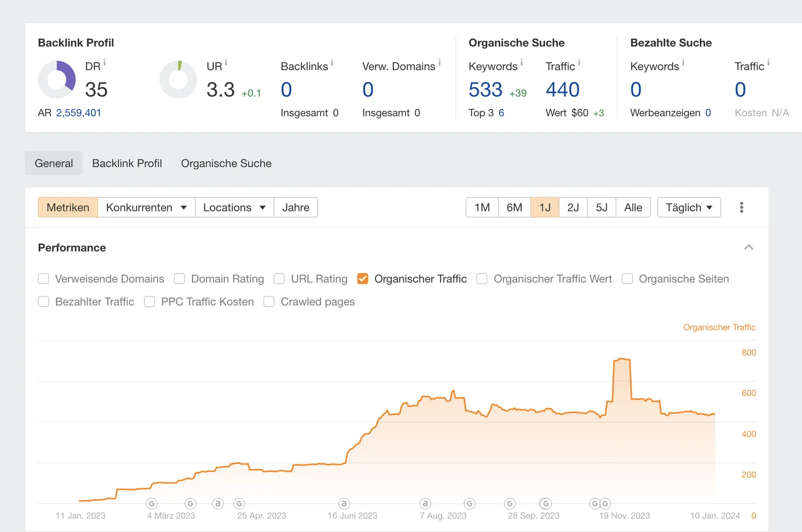Click the Top 3 keywords count 6
The height and width of the screenshot is (532, 802).
[x=501, y=113]
